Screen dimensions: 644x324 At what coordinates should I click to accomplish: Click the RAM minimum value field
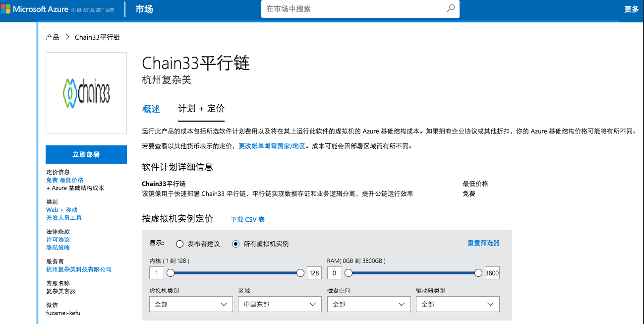point(335,273)
